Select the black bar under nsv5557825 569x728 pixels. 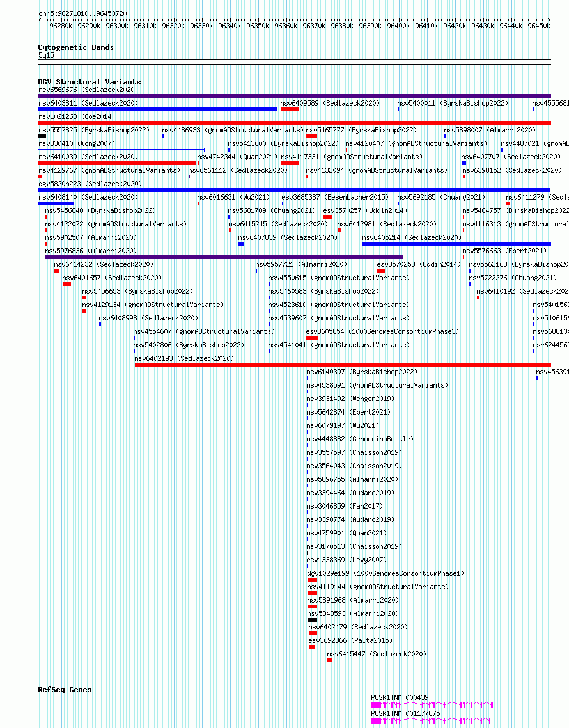pos(42,136)
